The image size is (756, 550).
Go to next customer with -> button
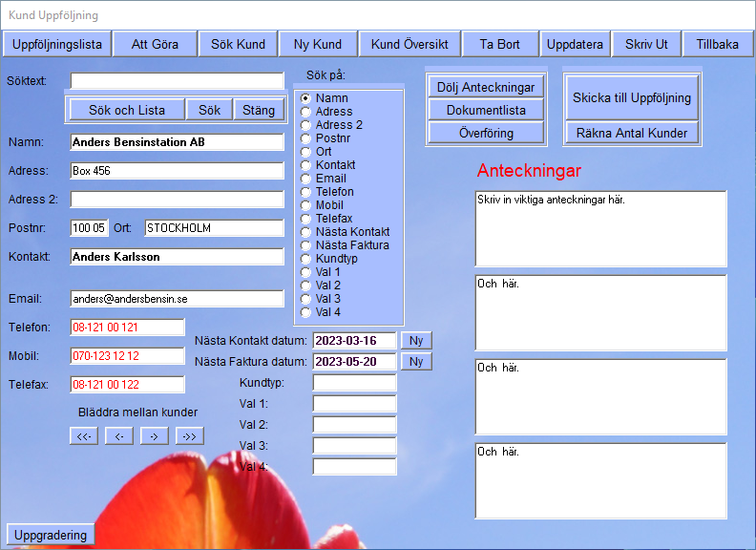click(155, 436)
